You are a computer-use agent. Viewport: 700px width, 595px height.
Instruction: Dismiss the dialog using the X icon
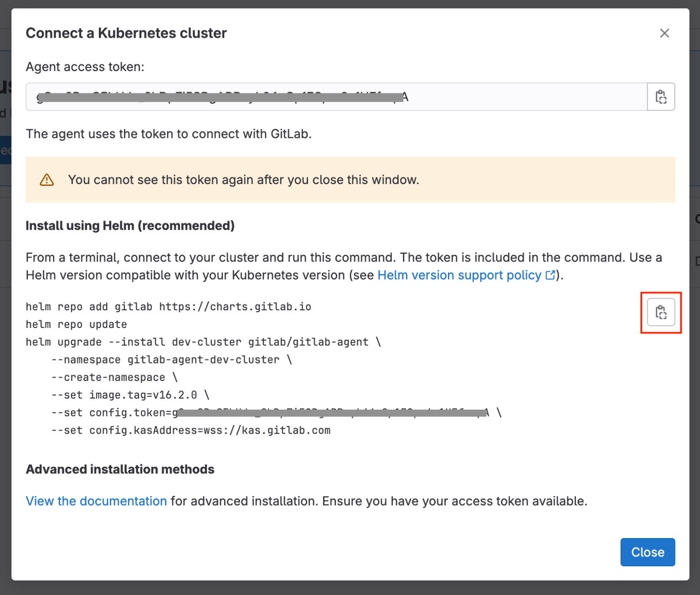664,33
